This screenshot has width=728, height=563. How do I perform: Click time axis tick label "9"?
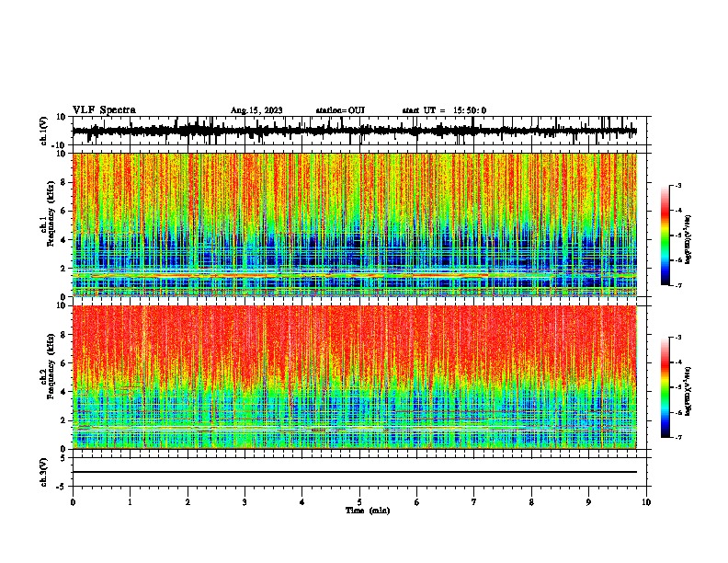tap(588, 502)
